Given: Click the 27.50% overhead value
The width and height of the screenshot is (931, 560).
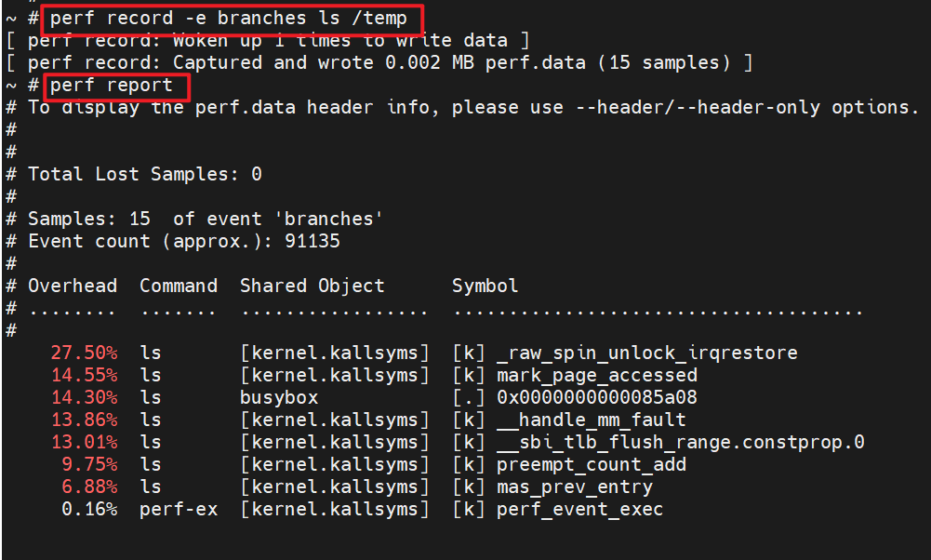Looking at the screenshot, I should pos(84,353).
